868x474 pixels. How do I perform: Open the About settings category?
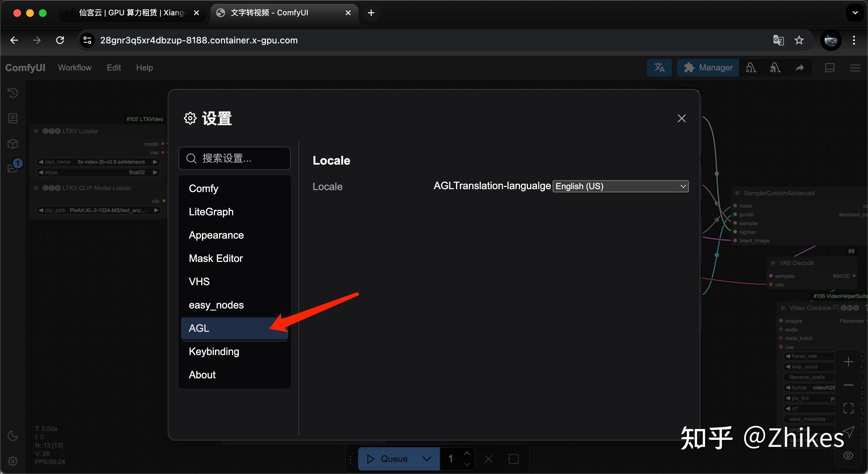point(234,375)
